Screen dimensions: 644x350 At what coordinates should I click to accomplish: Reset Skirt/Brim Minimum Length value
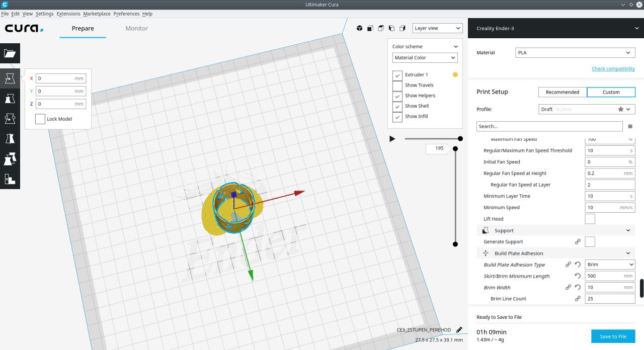tap(578, 276)
